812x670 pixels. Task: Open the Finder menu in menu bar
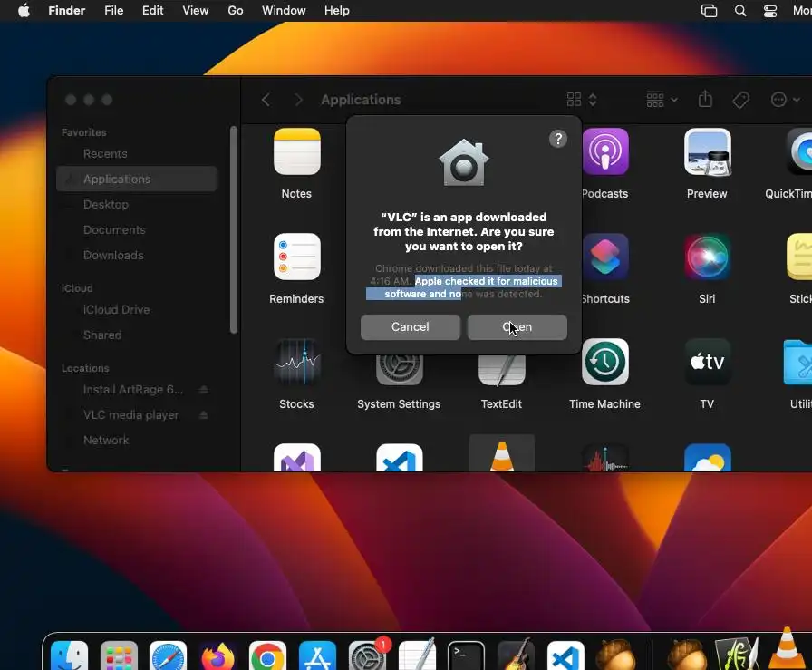click(66, 10)
